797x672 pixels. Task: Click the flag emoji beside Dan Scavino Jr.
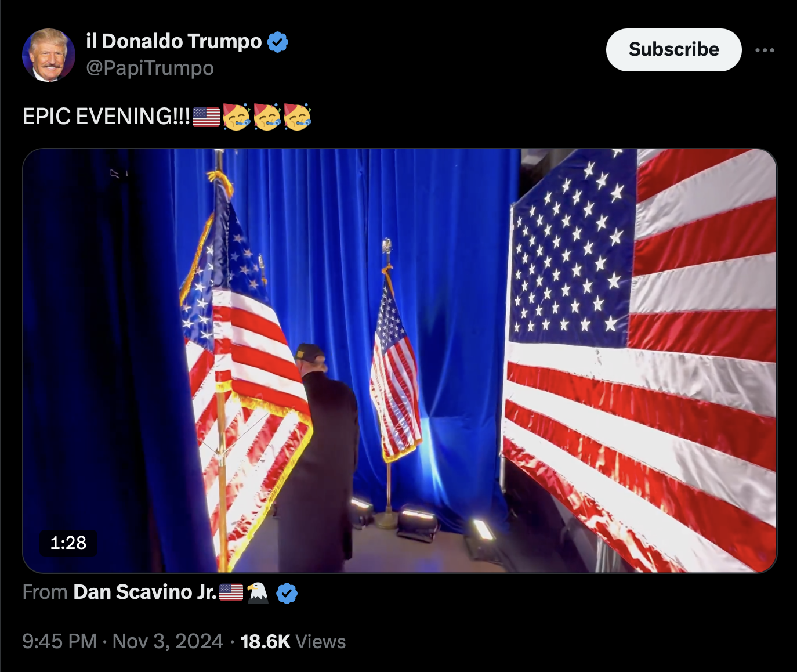tap(231, 592)
